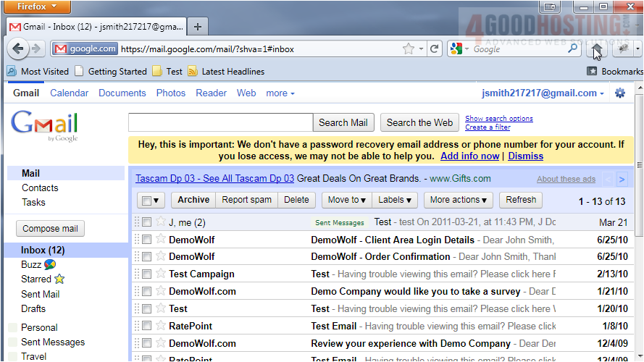Expand the Move to dropdown
The width and height of the screenshot is (644, 362).
(346, 200)
